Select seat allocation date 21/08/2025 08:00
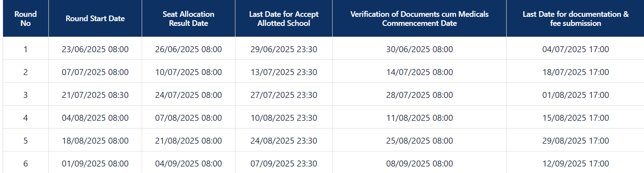The height and width of the screenshot is (173, 644). pos(188,141)
